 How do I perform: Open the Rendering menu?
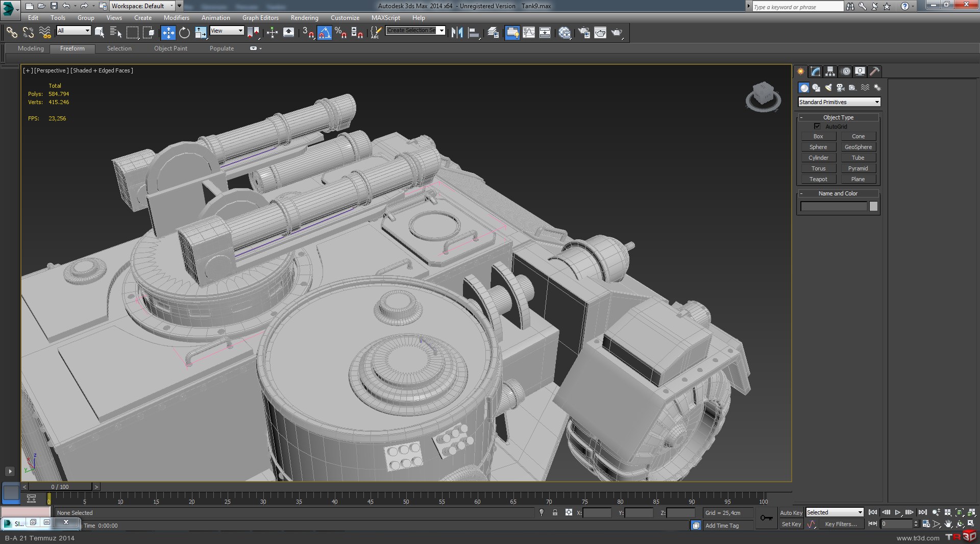click(304, 17)
